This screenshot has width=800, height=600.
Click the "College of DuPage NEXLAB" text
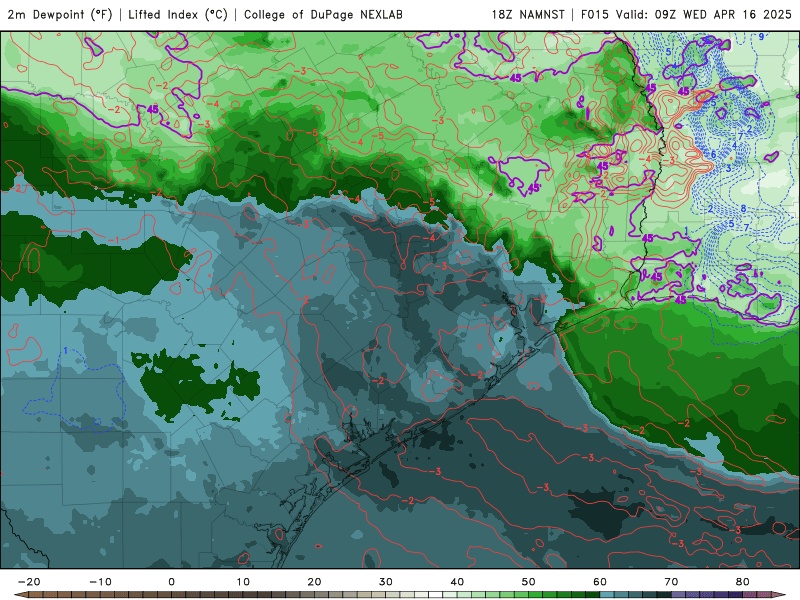323,15
